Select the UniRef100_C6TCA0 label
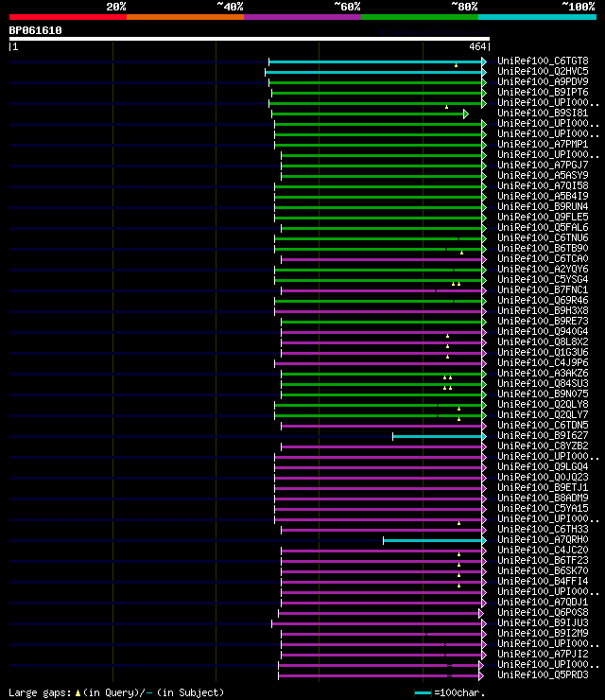Viewport: 605px width, 700px height. pos(543,259)
